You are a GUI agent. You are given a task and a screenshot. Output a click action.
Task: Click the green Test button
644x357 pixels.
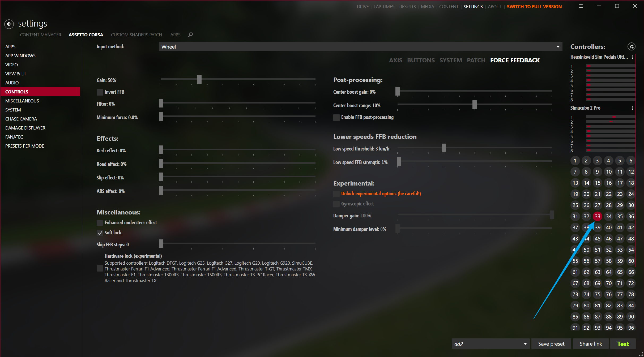(x=623, y=344)
